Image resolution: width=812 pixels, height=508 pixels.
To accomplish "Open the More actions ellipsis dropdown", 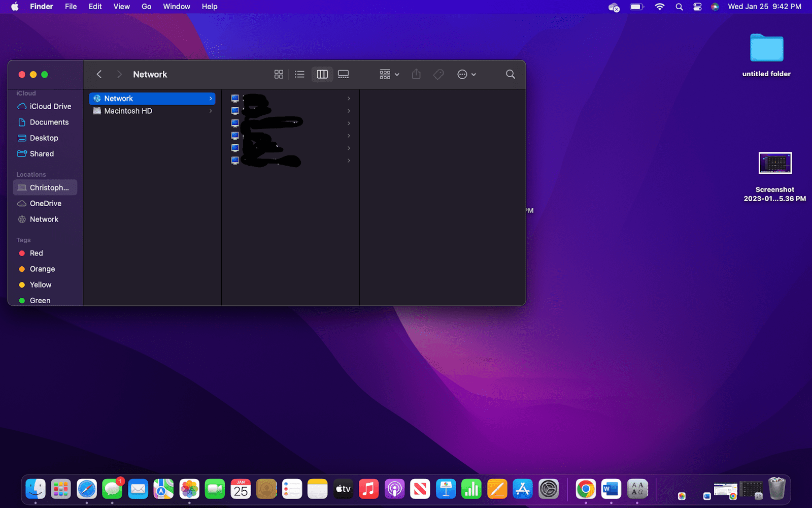I will click(466, 74).
